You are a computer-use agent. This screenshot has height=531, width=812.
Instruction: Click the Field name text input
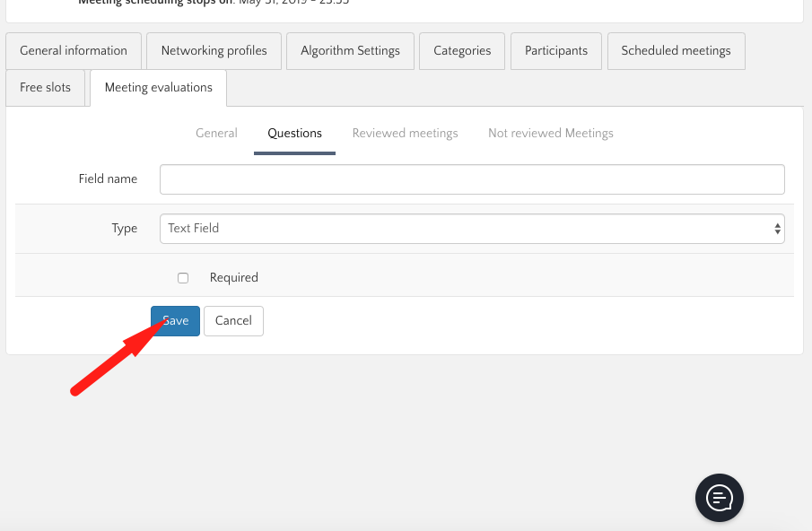[472, 179]
